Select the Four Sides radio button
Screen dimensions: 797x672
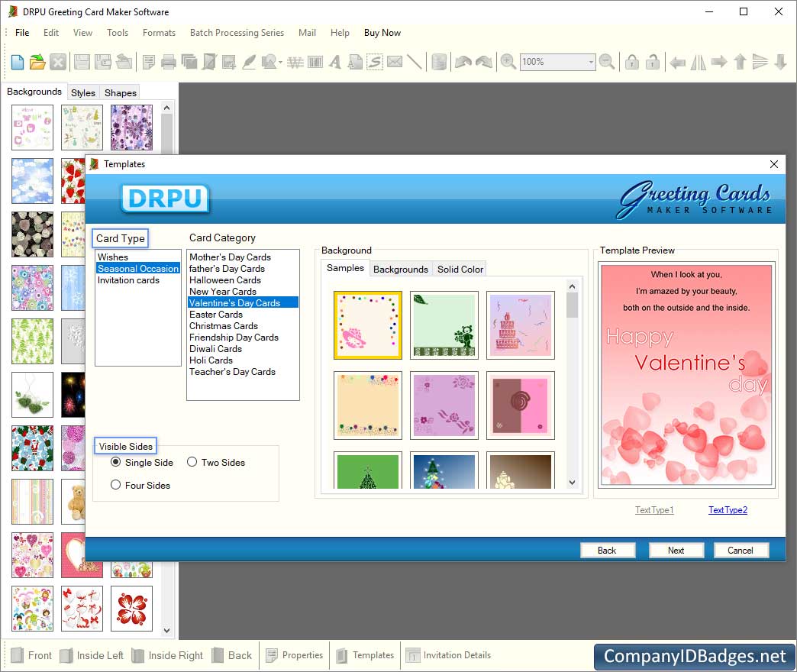point(116,485)
